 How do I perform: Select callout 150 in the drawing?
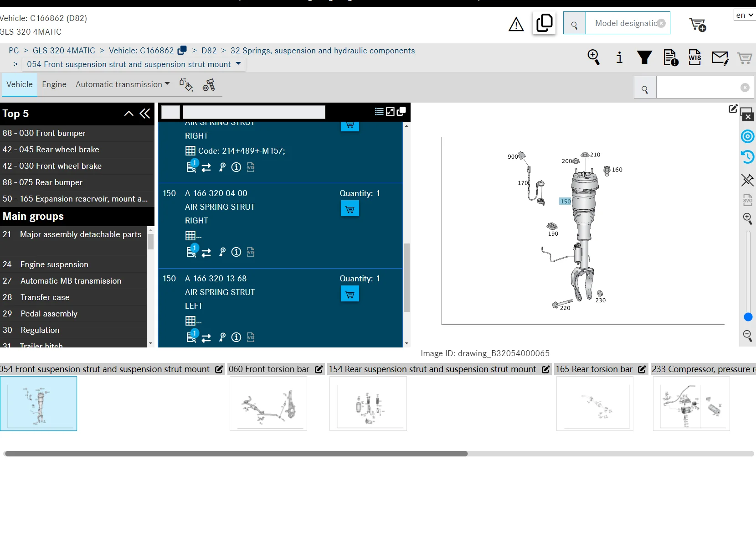click(x=565, y=201)
